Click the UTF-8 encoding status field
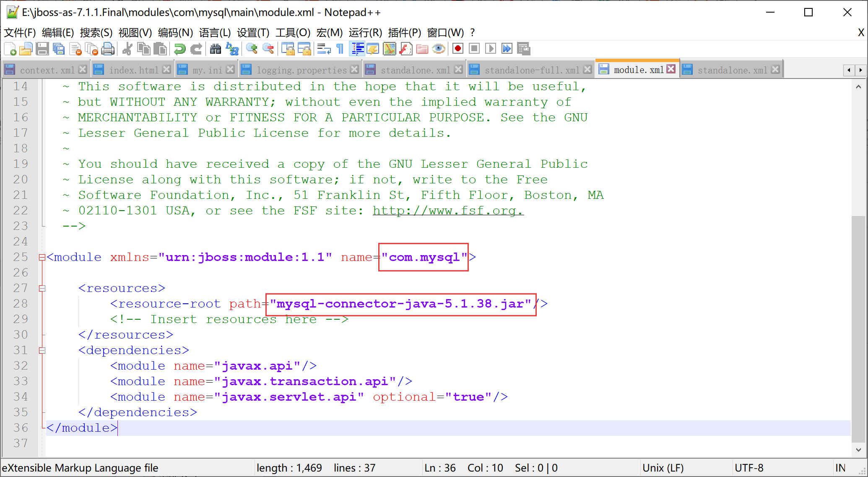Image resolution: width=868 pixels, height=477 pixels. [749, 468]
